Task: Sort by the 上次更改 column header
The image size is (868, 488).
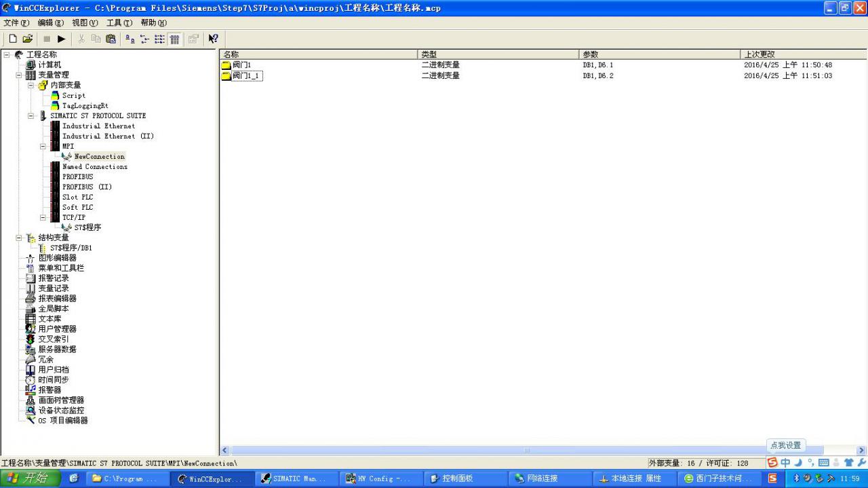Action: (x=804, y=54)
